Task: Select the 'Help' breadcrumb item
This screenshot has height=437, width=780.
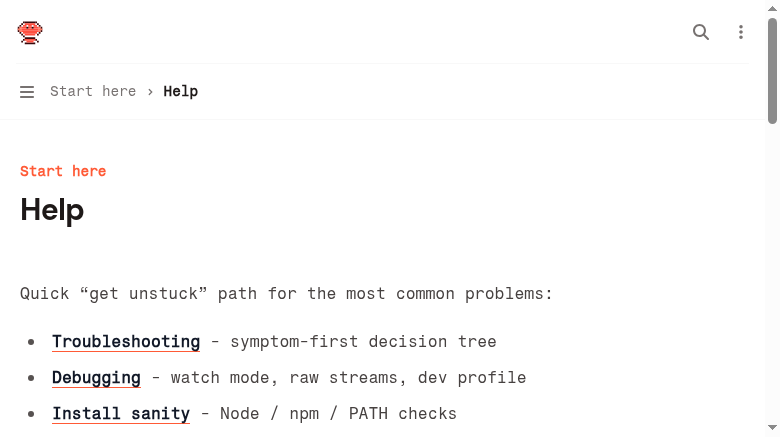Action: point(181,92)
